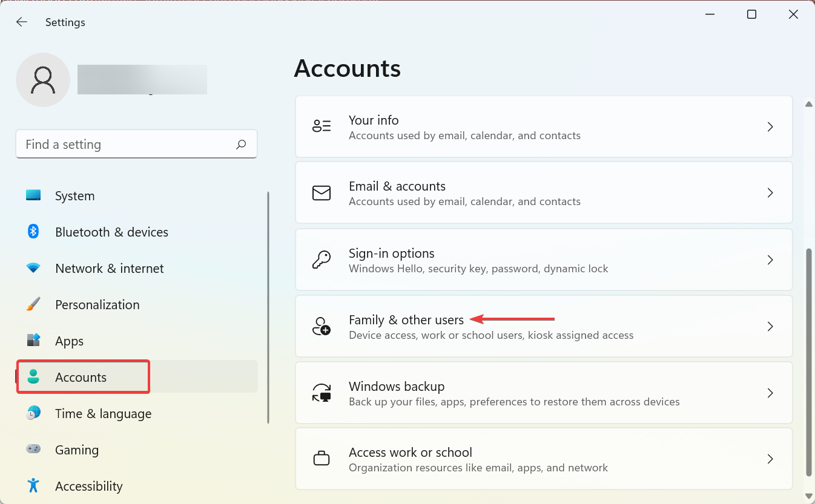Click the Accessibility figure icon
The width and height of the screenshot is (815, 504).
pyautogui.click(x=33, y=485)
